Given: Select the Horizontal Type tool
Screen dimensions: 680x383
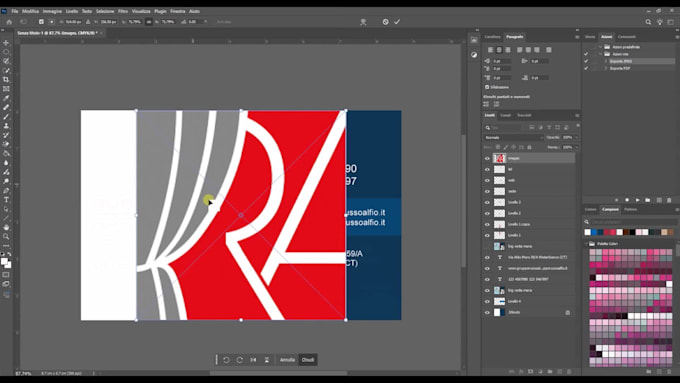Looking at the screenshot, I should coord(6,200).
